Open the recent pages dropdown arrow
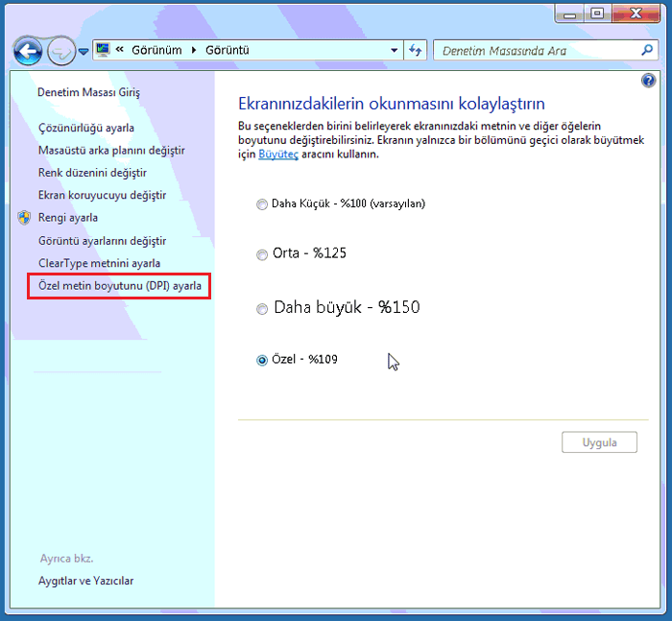Screen dimensions: 672x621 tap(84, 52)
